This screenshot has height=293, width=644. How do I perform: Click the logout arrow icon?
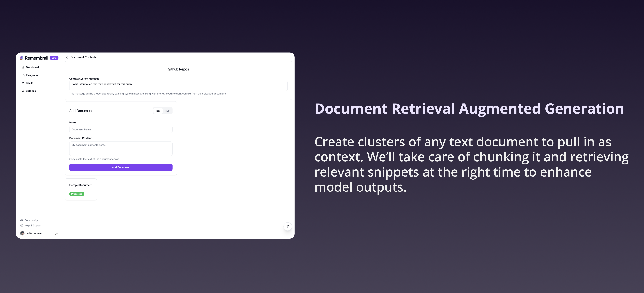click(56, 233)
